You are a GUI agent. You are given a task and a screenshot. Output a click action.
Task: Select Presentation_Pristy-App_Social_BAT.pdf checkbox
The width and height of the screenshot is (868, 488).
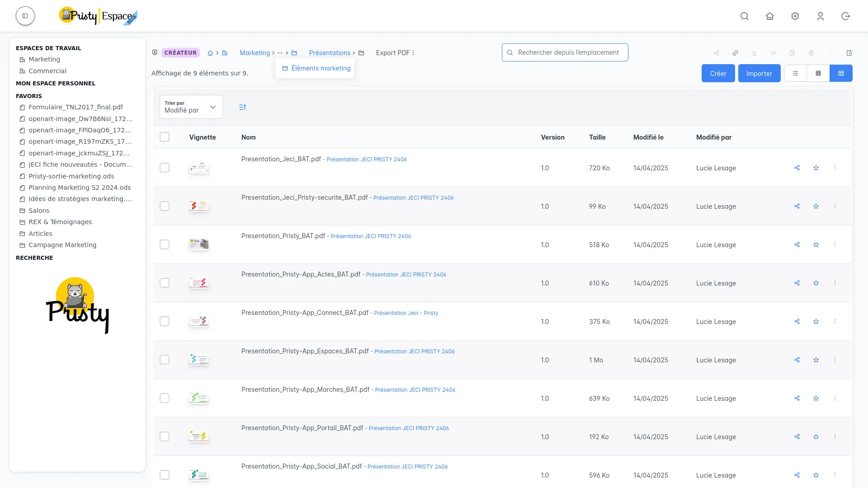point(165,475)
